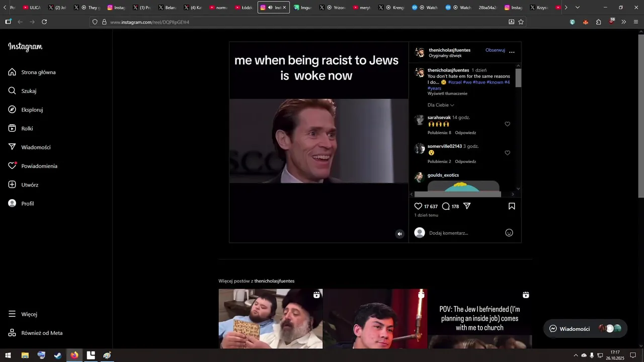644x362 pixels.
Task: Click the Instagram logo
Action: pyautogui.click(x=25, y=47)
